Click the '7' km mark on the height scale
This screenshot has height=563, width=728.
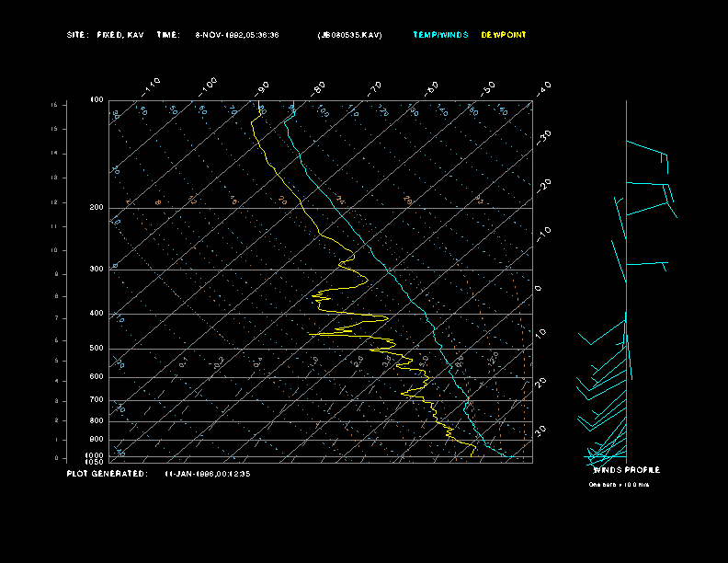pyautogui.click(x=56, y=318)
